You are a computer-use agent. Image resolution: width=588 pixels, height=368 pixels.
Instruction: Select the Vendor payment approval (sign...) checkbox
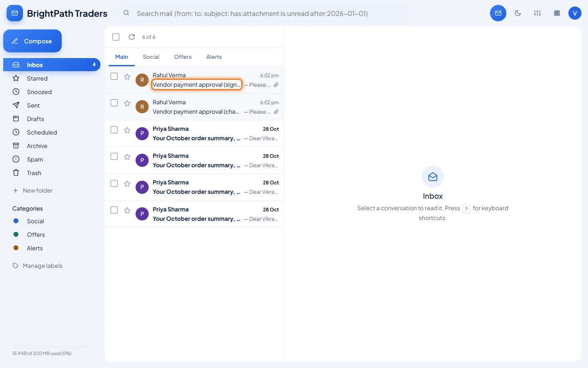click(x=114, y=76)
